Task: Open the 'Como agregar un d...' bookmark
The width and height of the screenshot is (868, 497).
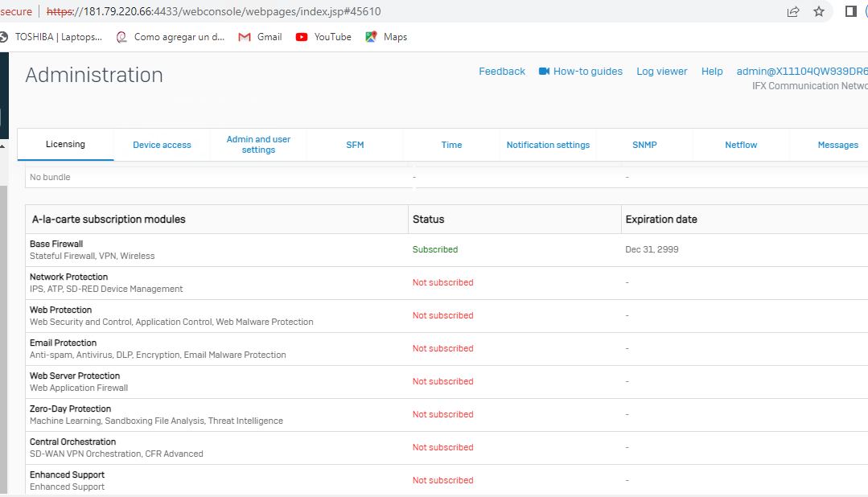Action: (x=171, y=37)
